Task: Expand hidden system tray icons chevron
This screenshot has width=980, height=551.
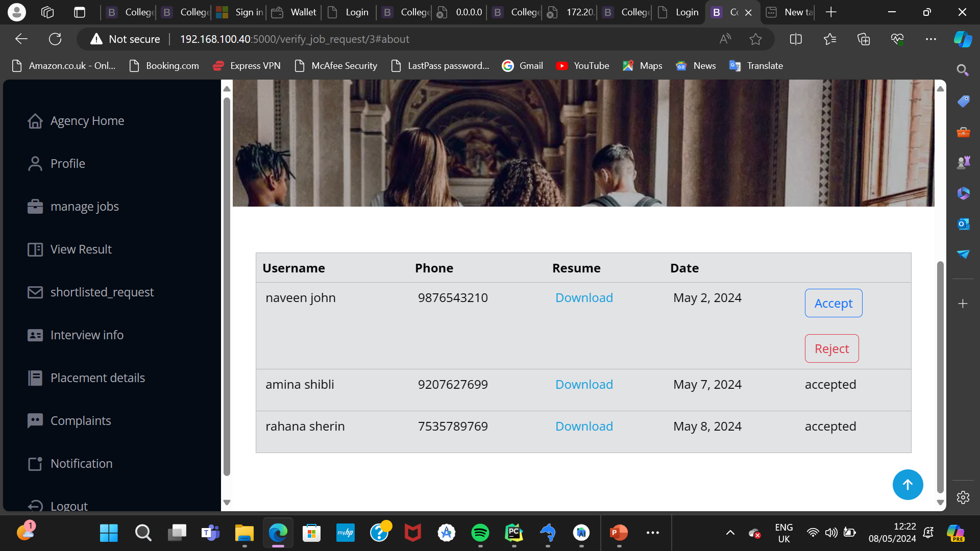Action: pyautogui.click(x=730, y=533)
